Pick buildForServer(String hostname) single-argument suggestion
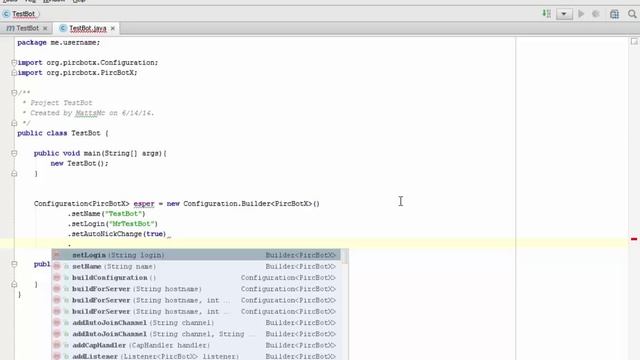The image size is (640, 360). (x=196, y=289)
